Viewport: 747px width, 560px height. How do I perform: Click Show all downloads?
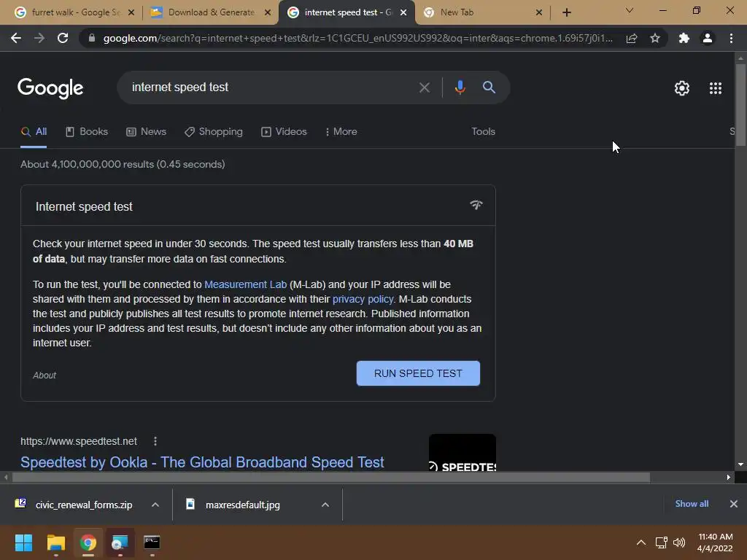tap(692, 504)
